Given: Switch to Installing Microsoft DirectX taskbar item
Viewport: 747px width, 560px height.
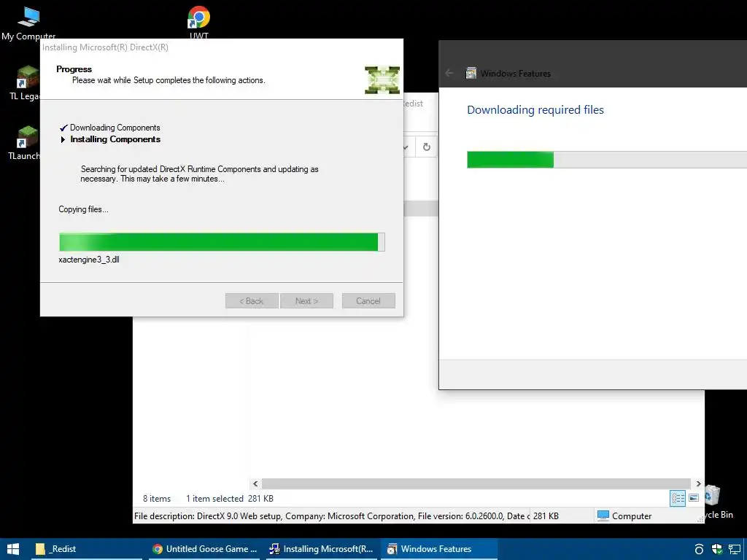Looking at the screenshot, I should click(x=322, y=549).
